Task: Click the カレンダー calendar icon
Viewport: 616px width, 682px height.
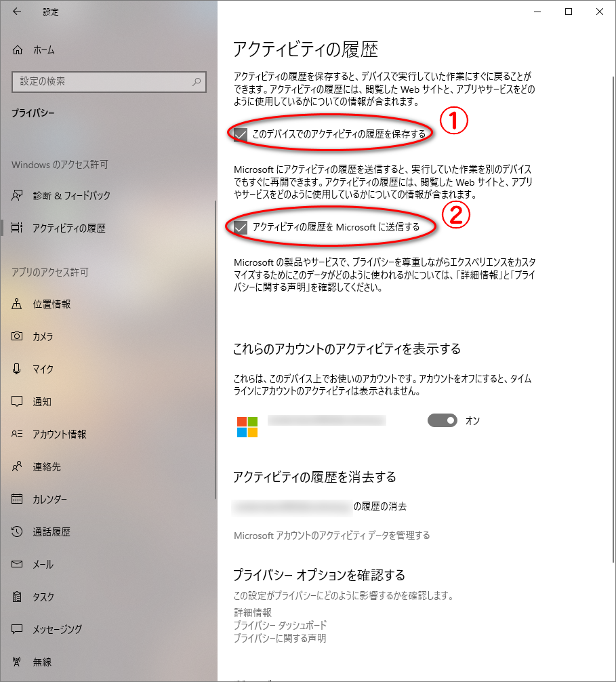Action: tap(18, 500)
